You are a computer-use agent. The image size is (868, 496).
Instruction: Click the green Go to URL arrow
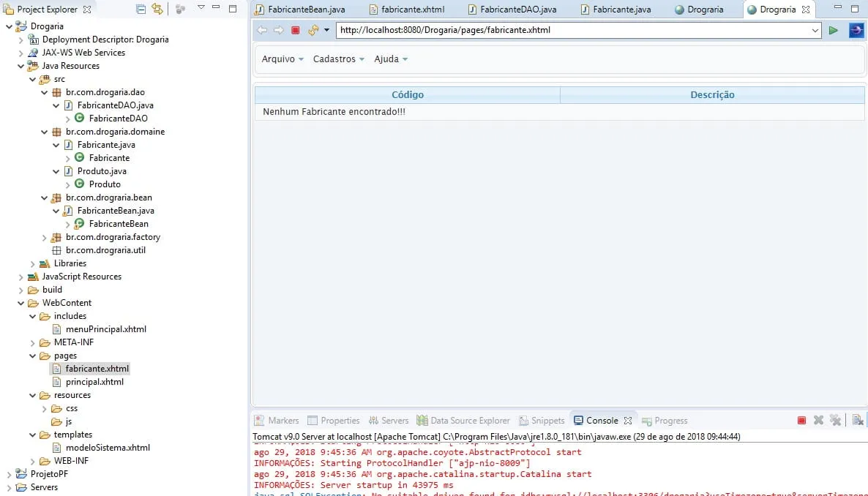pyautogui.click(x=833, y=31)
